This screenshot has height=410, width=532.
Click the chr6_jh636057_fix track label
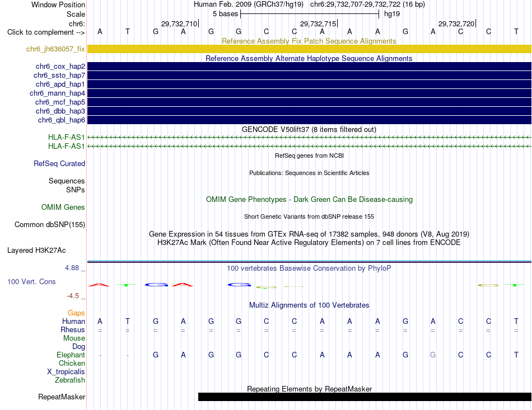coord(55,49)
